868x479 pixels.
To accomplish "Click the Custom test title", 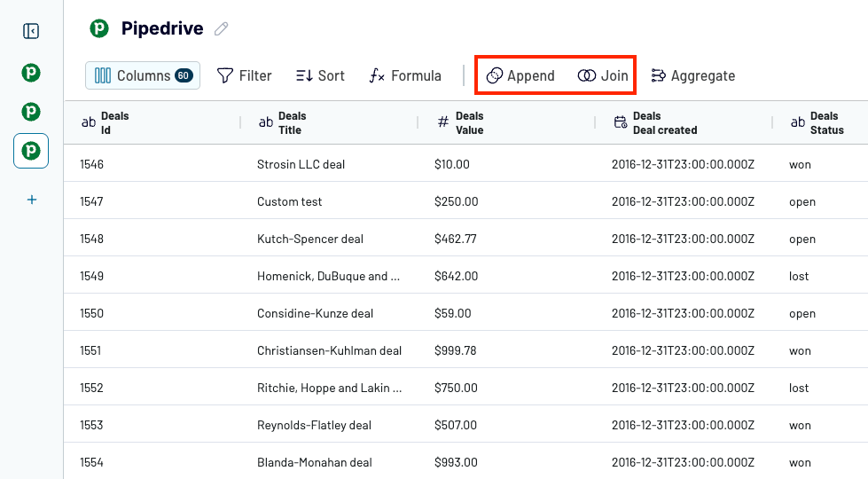I will coord(289,201).
